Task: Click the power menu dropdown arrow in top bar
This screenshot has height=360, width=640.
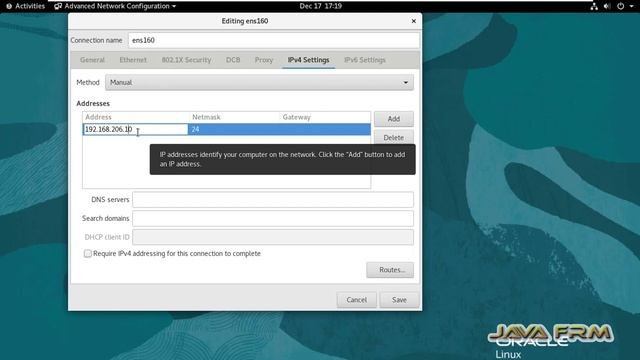Action: (631, 6)
